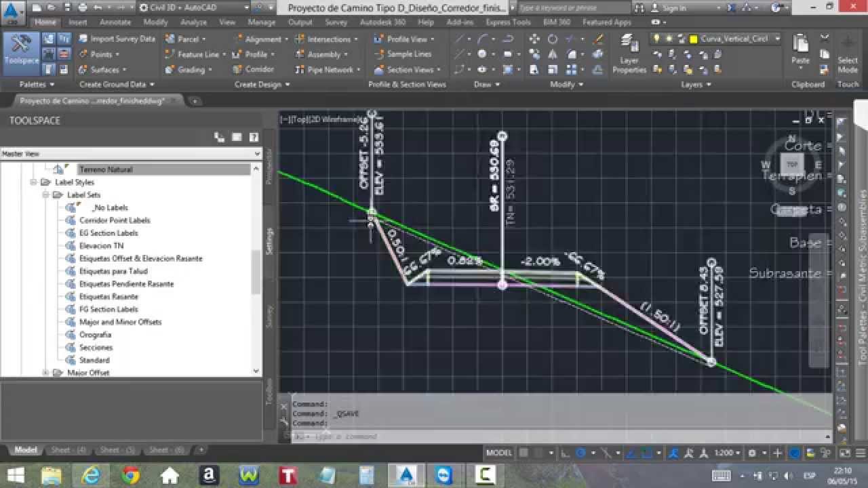The height and width of the screenshot is (488, 868).
Task: Select the Arc tool in Draw panel
Action: click(x=484, y=39)
